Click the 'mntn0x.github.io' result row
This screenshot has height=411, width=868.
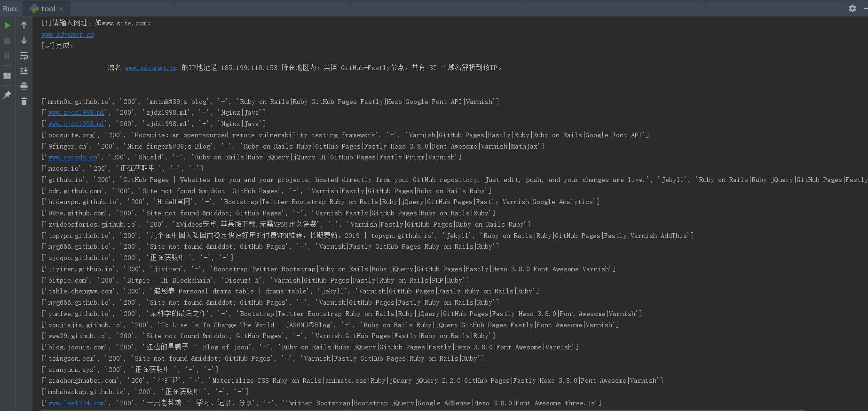[270, 102]
